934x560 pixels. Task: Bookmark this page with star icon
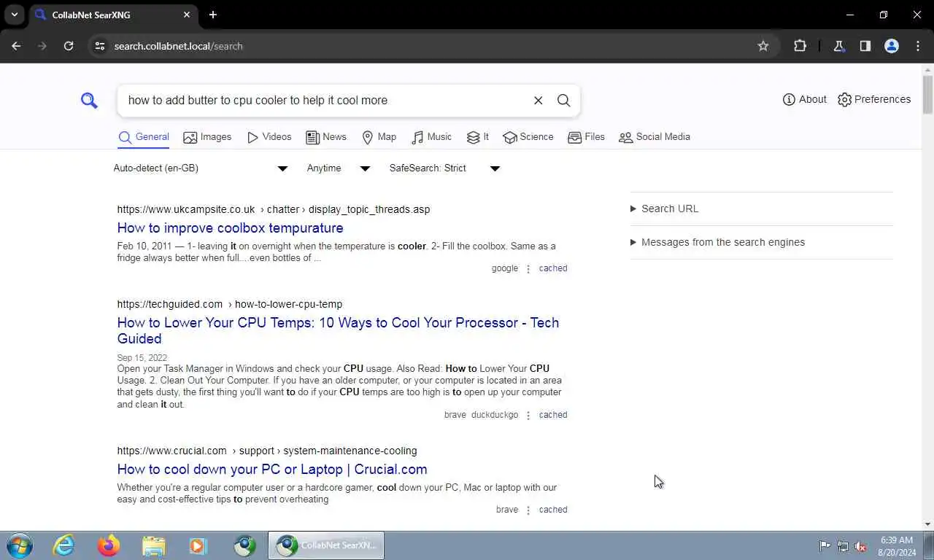pos(763,46)
